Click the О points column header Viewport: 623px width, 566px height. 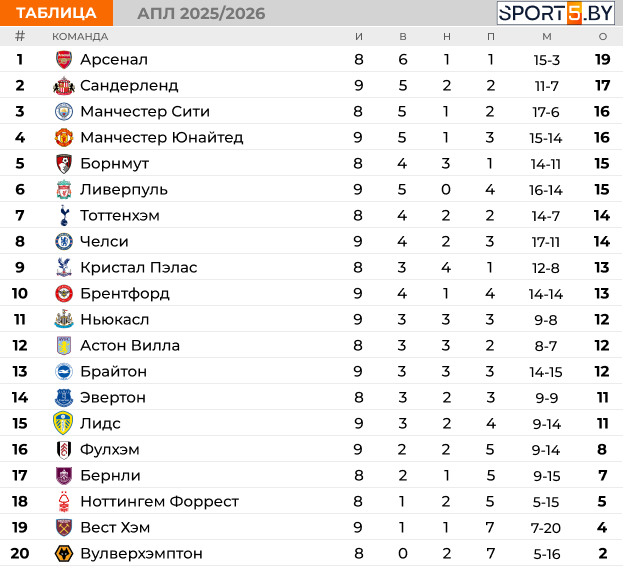[x=602, y=36]
